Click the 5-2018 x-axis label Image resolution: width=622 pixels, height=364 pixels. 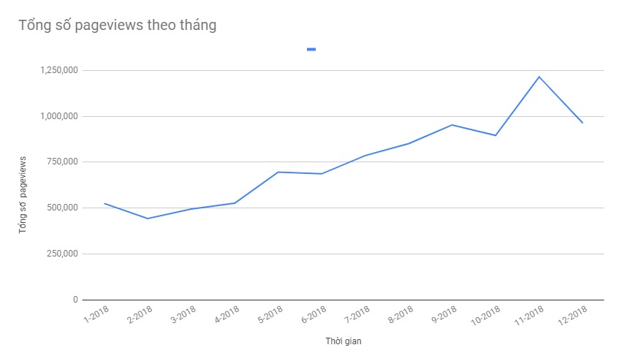click(270, 314)
